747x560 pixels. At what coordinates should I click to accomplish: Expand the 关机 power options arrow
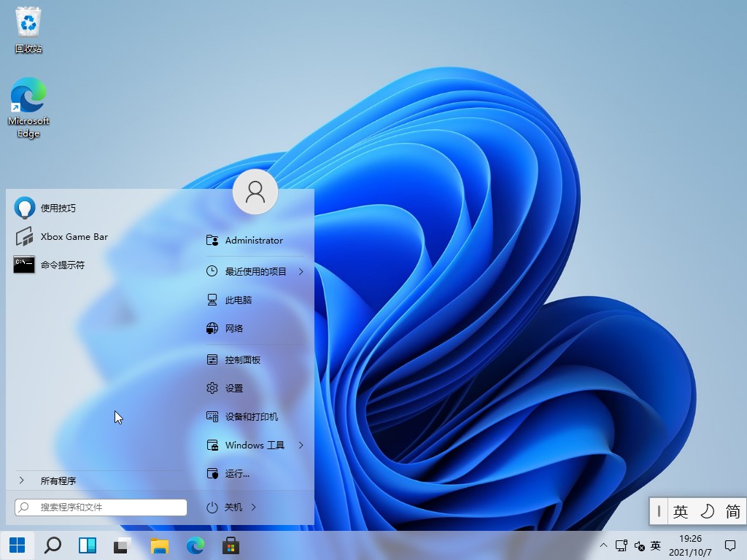[253, 507]
